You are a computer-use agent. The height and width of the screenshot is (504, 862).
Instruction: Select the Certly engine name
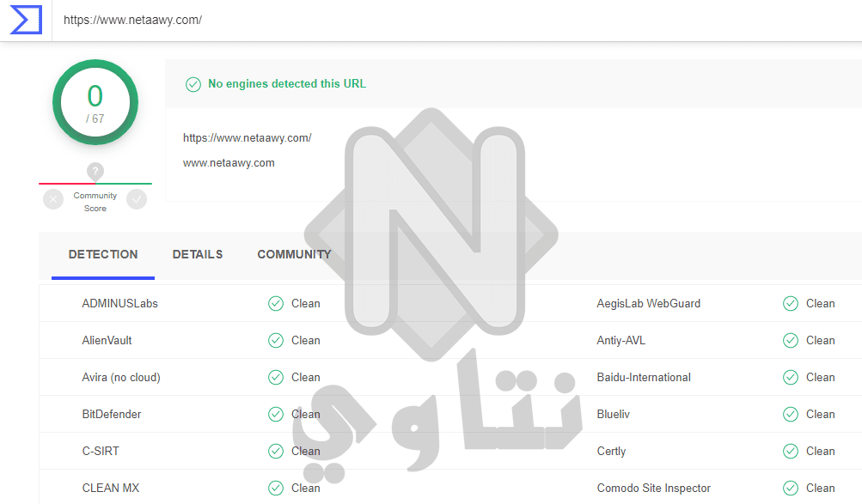611,452
